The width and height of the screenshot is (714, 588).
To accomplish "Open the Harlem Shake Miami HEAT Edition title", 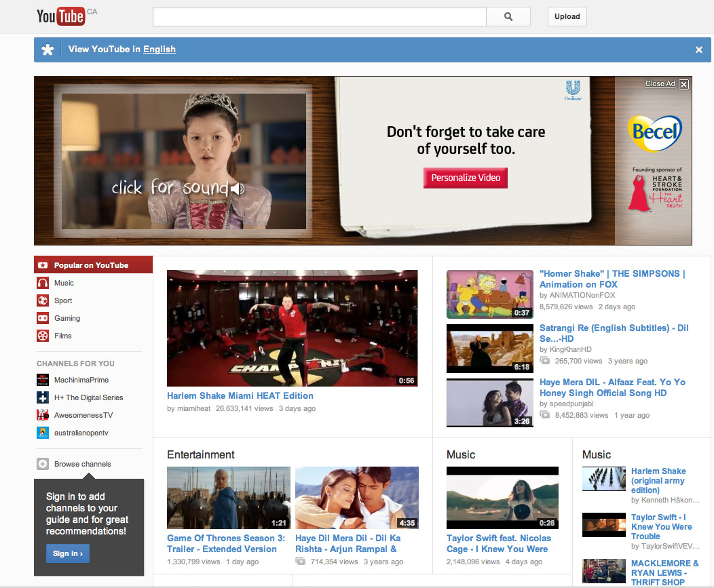I will (240, 395).
